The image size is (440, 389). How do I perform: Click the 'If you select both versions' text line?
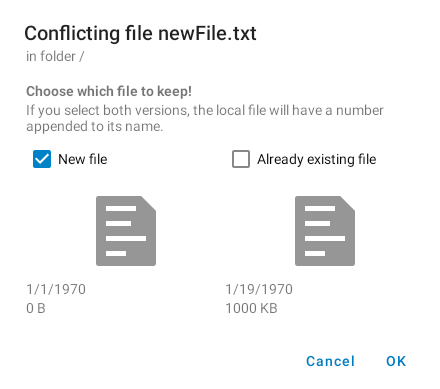205,110
